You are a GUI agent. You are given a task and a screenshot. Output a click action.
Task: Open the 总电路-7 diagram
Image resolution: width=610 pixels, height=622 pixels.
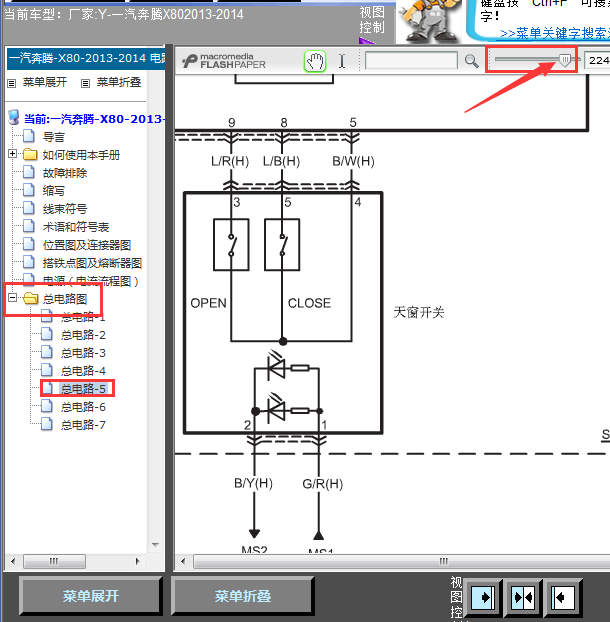tap(83, 425)
